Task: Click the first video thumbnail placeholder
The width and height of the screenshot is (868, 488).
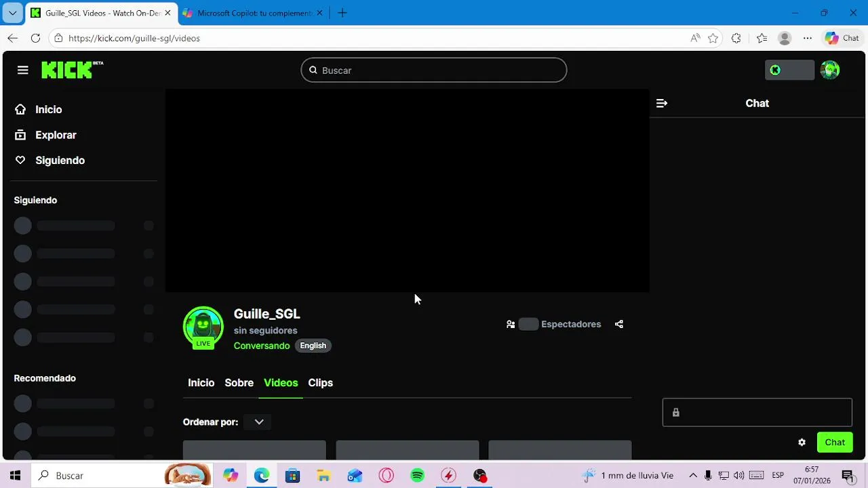Action: click(254, 450)
